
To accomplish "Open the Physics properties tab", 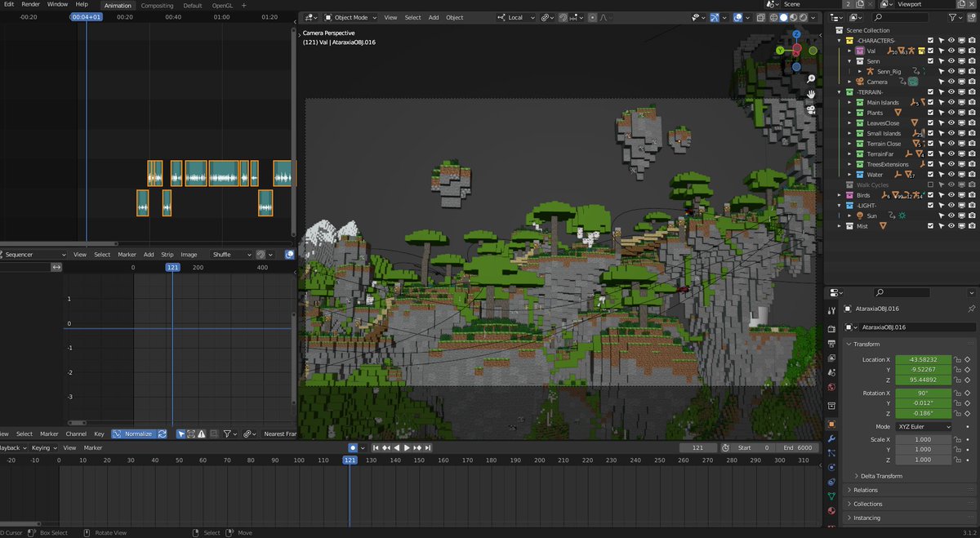I will point(831,467).
